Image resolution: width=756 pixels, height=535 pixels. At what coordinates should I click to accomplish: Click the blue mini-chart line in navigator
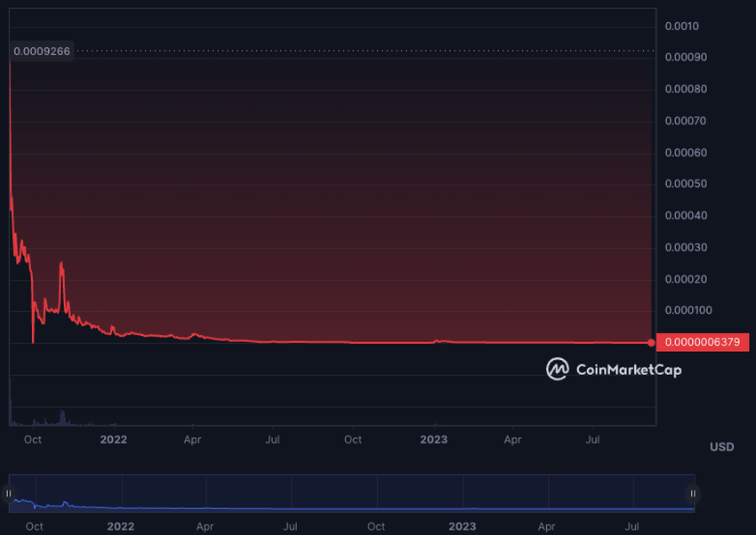(352, 508)
